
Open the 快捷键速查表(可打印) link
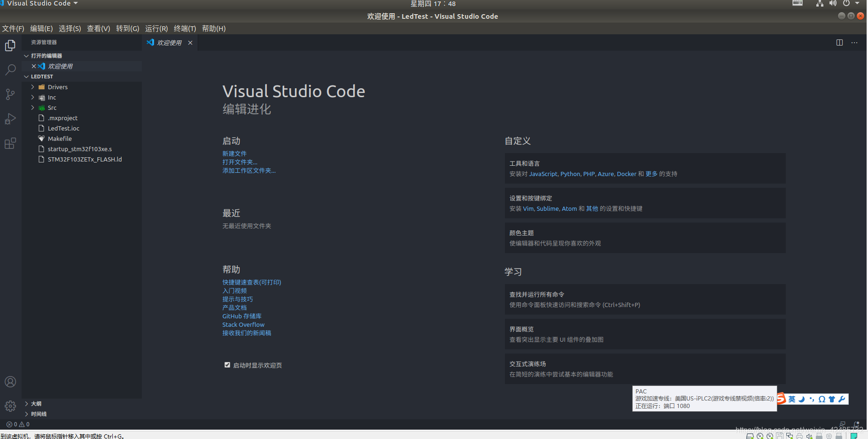click(x=252, y=282)
